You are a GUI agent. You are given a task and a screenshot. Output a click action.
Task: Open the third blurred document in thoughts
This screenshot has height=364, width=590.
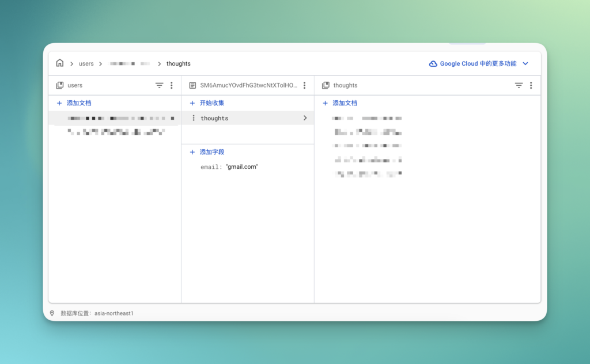[368, 146]
